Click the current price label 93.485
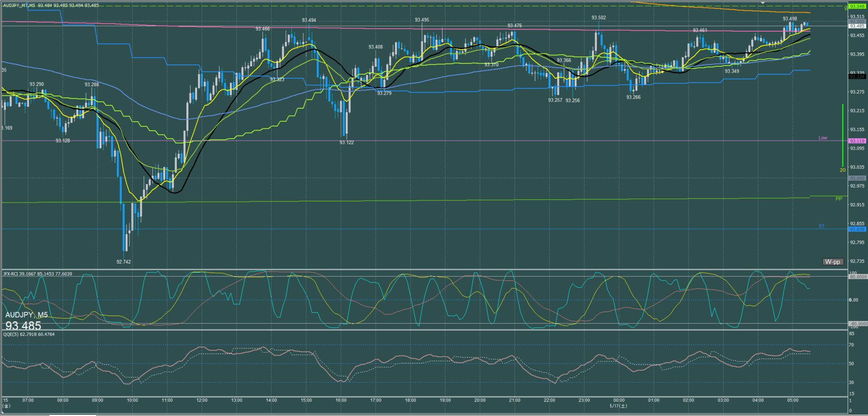This screenshot has width=868, height=416. coord(857,26)
